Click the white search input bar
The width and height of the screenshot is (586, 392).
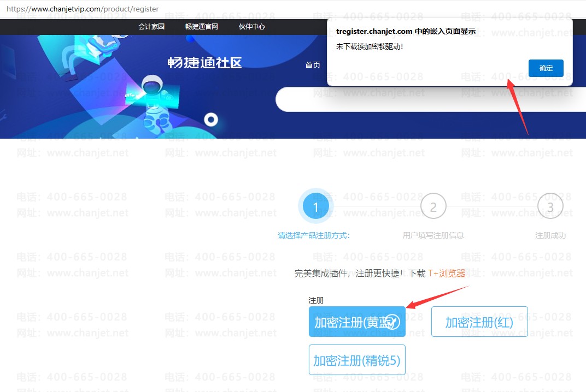tap(431, 99)
